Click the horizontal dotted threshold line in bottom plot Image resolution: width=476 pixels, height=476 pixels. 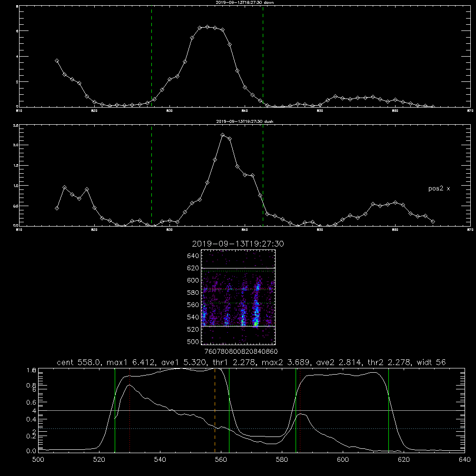pyautogui.click(x=251, y=428)
